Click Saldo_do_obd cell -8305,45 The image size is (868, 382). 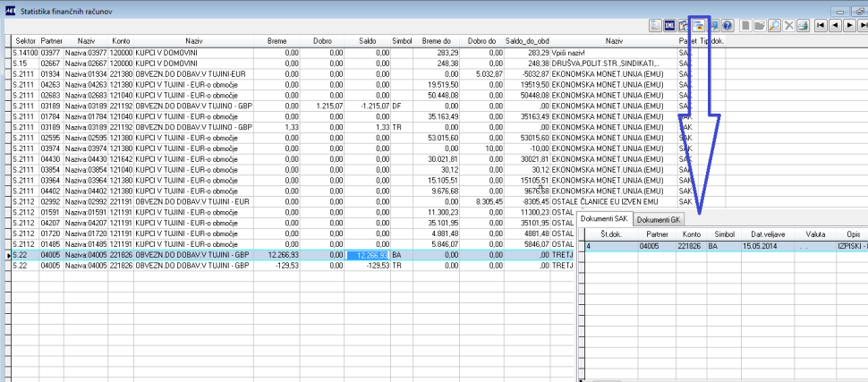coord(526,201)
